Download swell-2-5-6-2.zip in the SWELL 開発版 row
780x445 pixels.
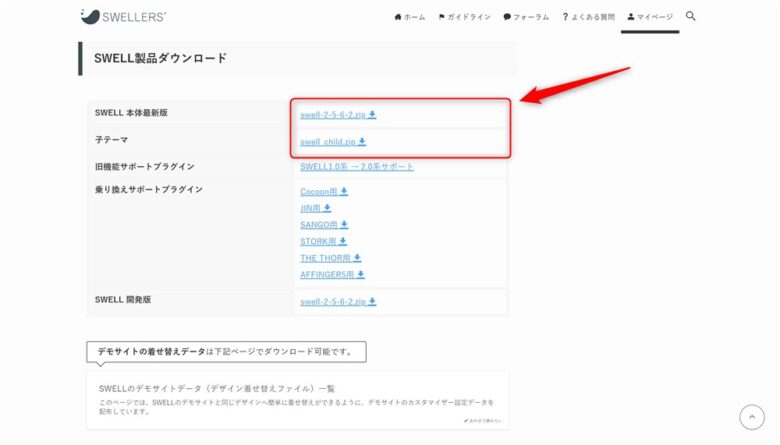(x=338, y=302)
